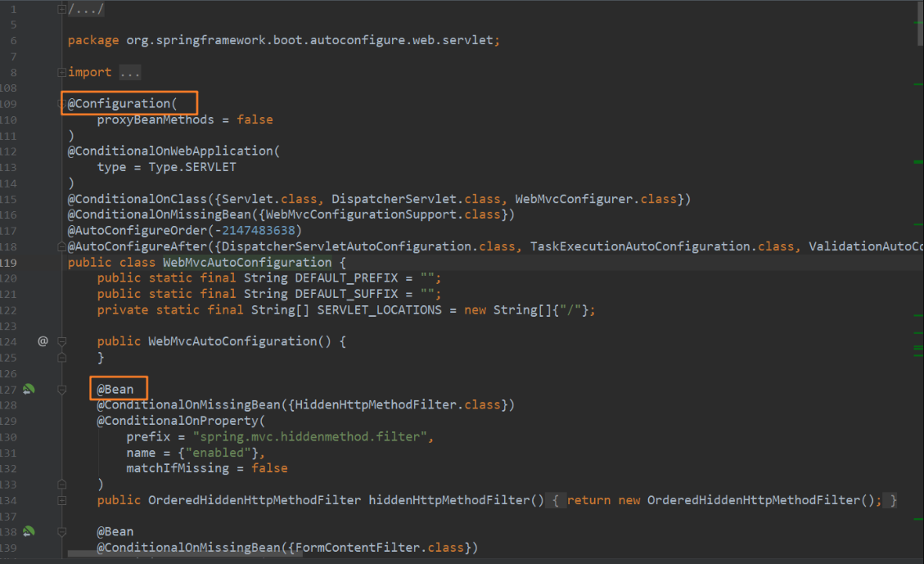Collapse the WebMvcAutoConfiguration constructor fold on line 124
This screenshot has height=564, width=924.
pyautogui.click(x=62, y=341)
